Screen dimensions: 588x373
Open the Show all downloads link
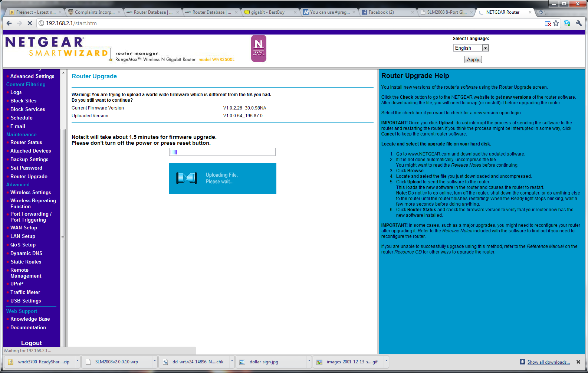pos(548,362)
